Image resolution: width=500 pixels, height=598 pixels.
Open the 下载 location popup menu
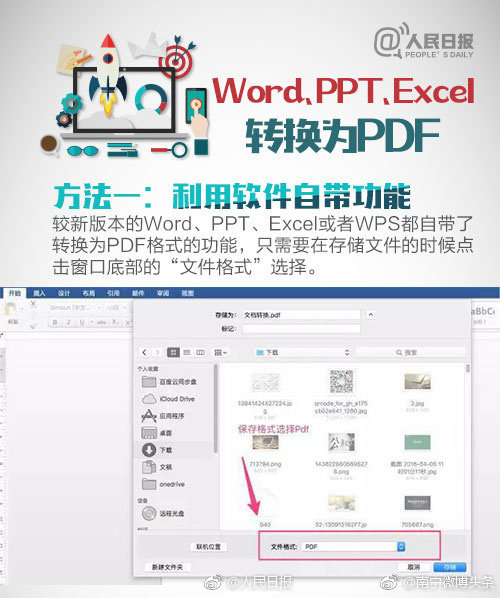click(303, 352)
